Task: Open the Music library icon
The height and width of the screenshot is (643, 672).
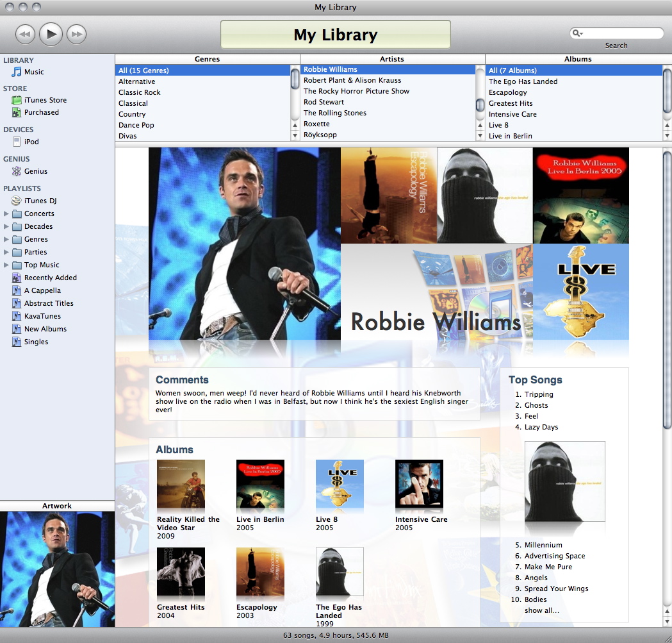Action: click(16, 72)
